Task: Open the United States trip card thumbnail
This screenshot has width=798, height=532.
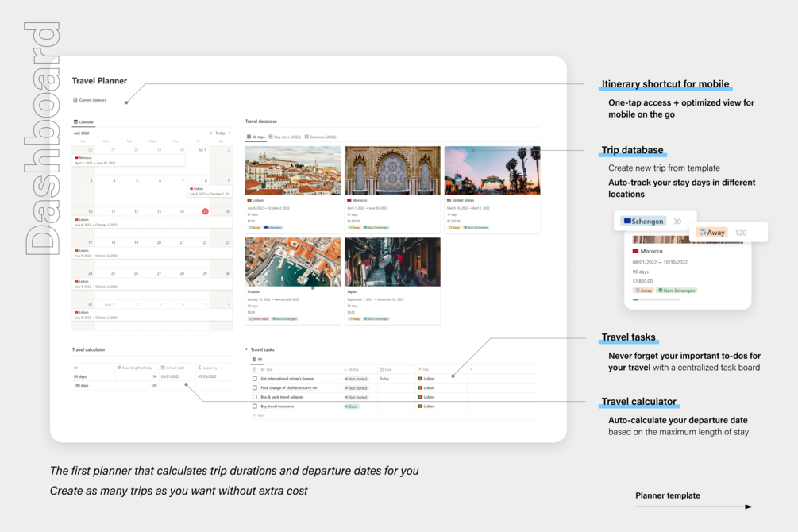Action: 492,171
